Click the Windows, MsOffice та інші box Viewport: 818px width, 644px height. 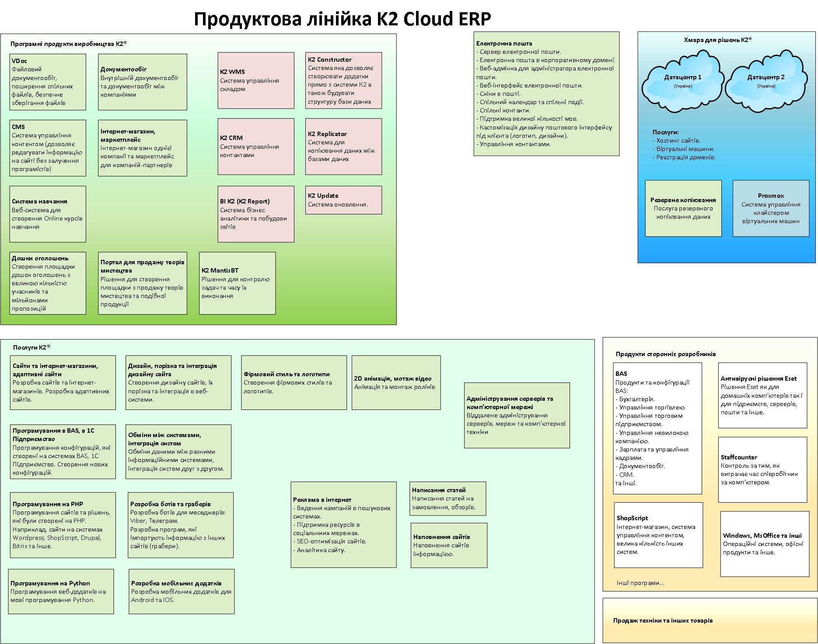click(765, 544)
